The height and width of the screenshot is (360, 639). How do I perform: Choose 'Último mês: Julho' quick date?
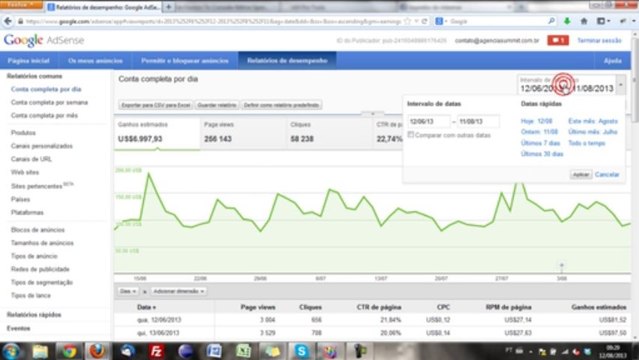coord(593,132)
